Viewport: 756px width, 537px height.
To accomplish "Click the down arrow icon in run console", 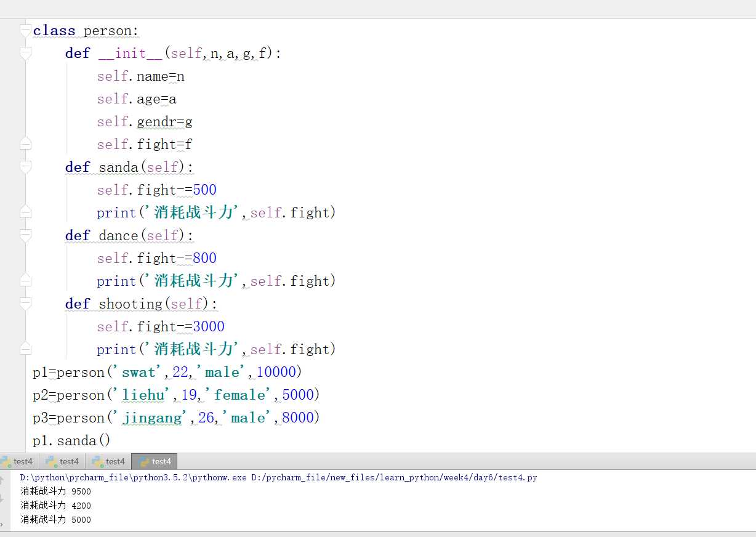I will coord(2,499).
